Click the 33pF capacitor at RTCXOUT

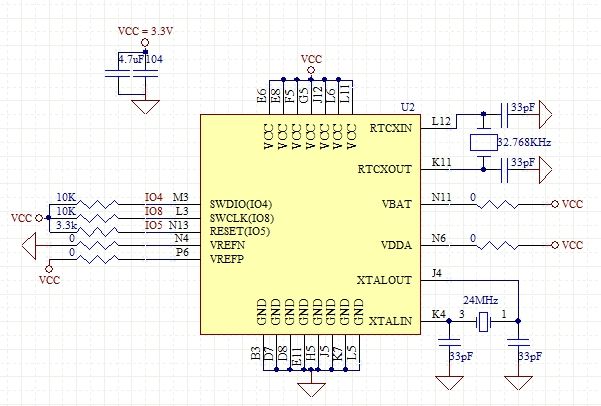click(x=505, y=169)
